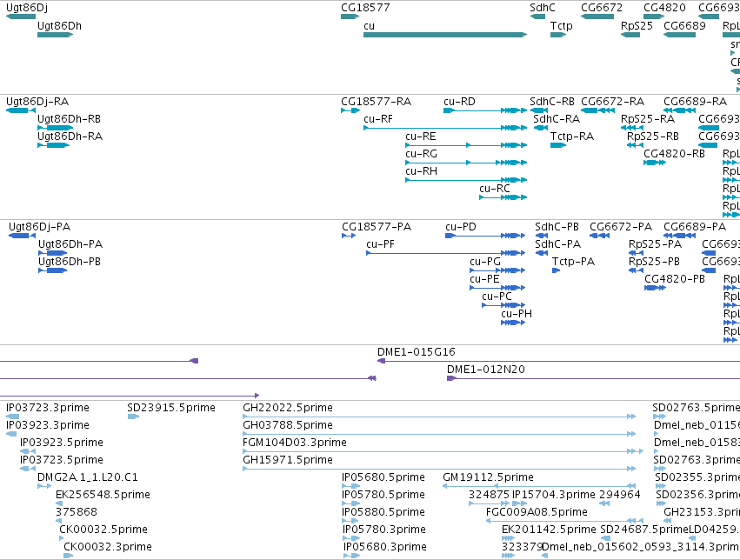Screen dimensions: 740x560
Task: Select BAC clone 'DME1-015G16'
Action: tap(417, 352)
